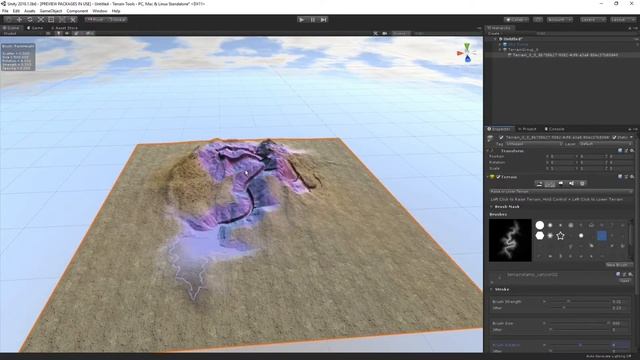Viewport: 640px width, 360px height.
Task: Open the File menu
Action: tap(5, 11)
